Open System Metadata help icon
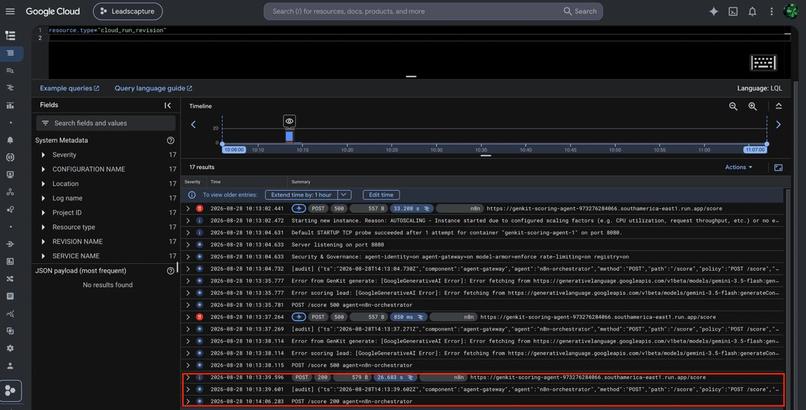 point(171,140)
